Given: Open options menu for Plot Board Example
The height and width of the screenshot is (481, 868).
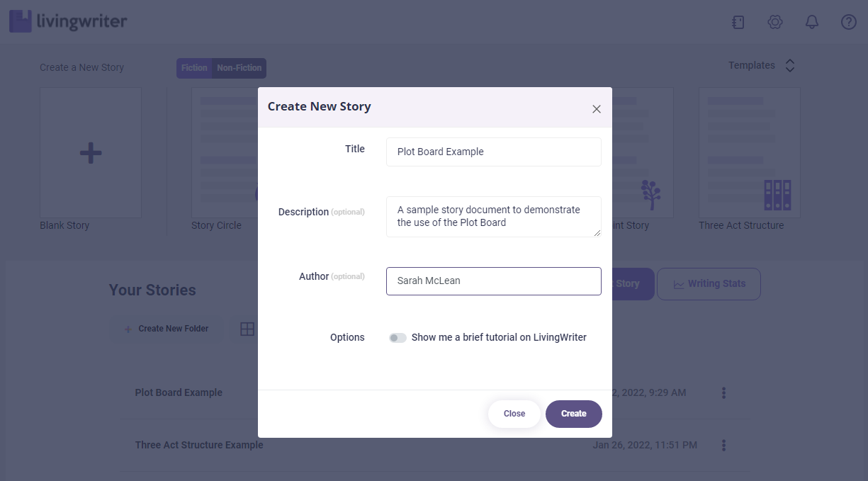Looking at the screenshot, I should click(x=723, y=392).
